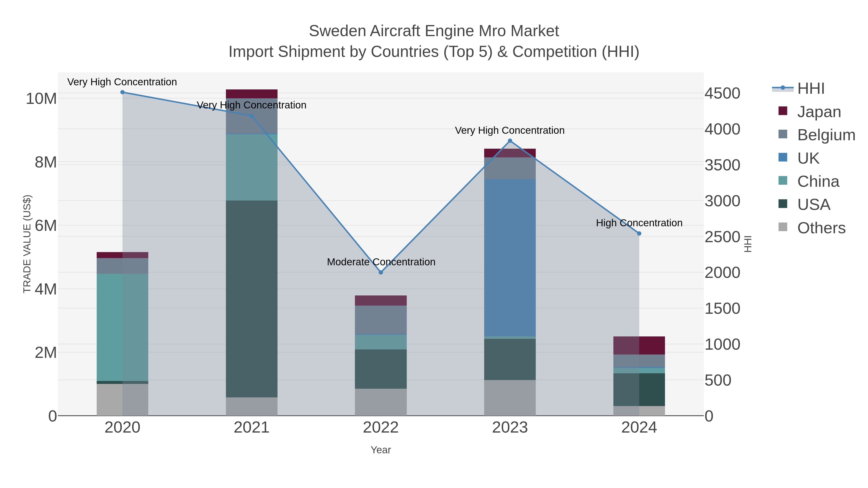Click the UK legend color swatch
Image resolution: width=868 pixels, height=488 pixels.
click(783, 157)
